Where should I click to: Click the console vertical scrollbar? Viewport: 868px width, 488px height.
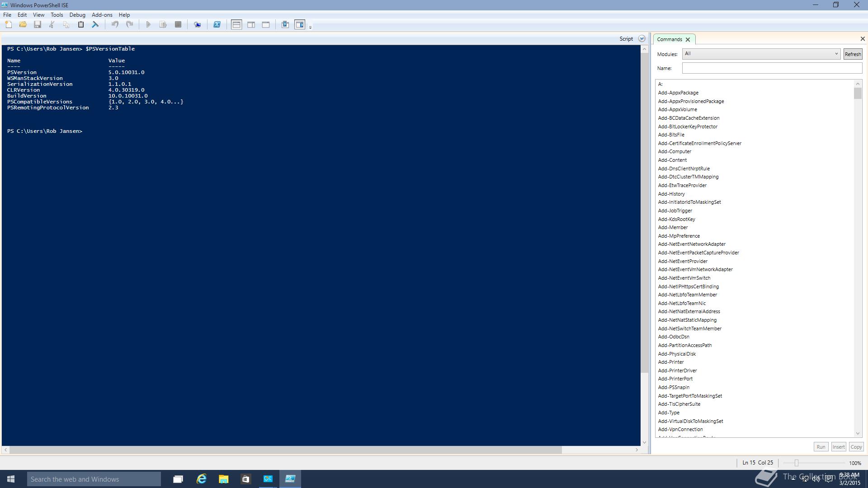point(645,213)
